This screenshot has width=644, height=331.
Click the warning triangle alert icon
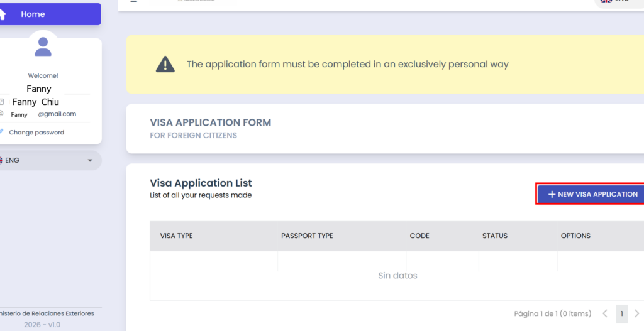click(x=165, y=64)
